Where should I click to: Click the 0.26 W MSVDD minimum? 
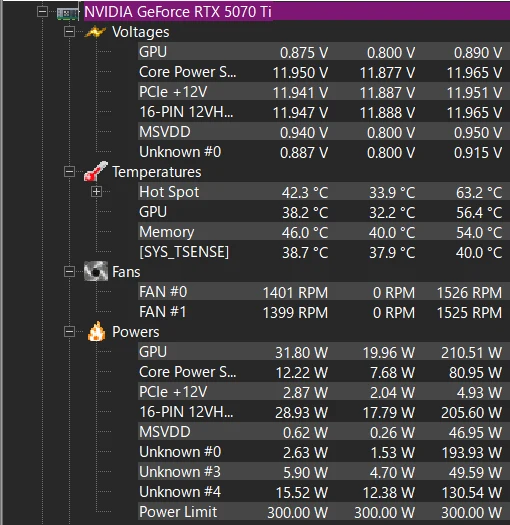click(392, 433)
